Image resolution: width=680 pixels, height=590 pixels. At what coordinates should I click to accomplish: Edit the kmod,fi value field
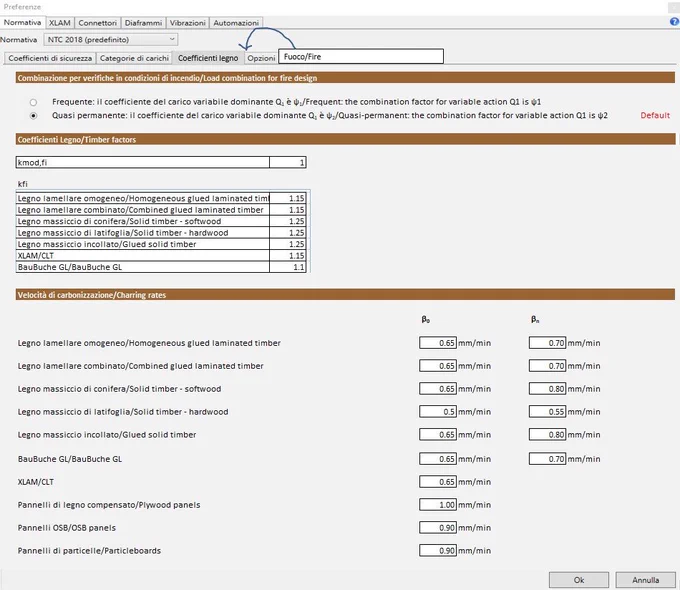click(288, 163)
